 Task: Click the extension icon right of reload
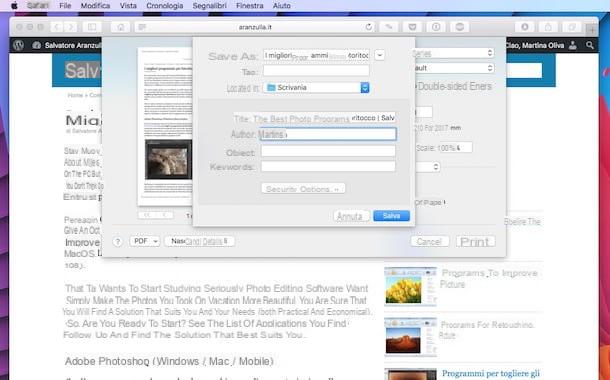pos(389,27)
